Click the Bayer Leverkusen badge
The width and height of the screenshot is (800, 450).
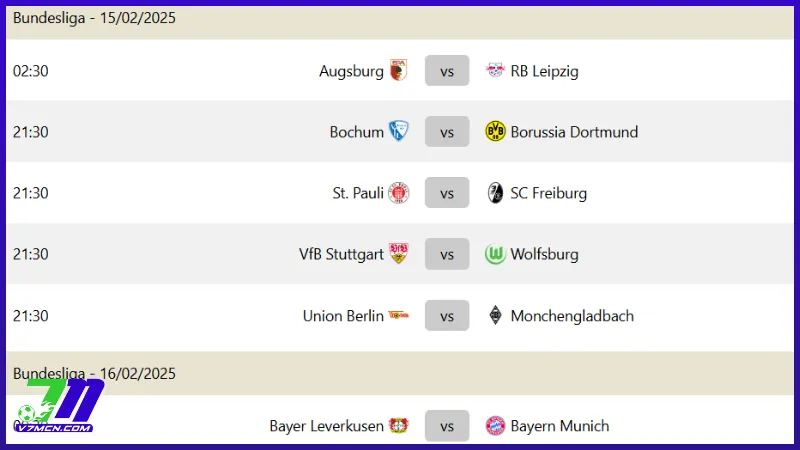[x=398, y=426]
